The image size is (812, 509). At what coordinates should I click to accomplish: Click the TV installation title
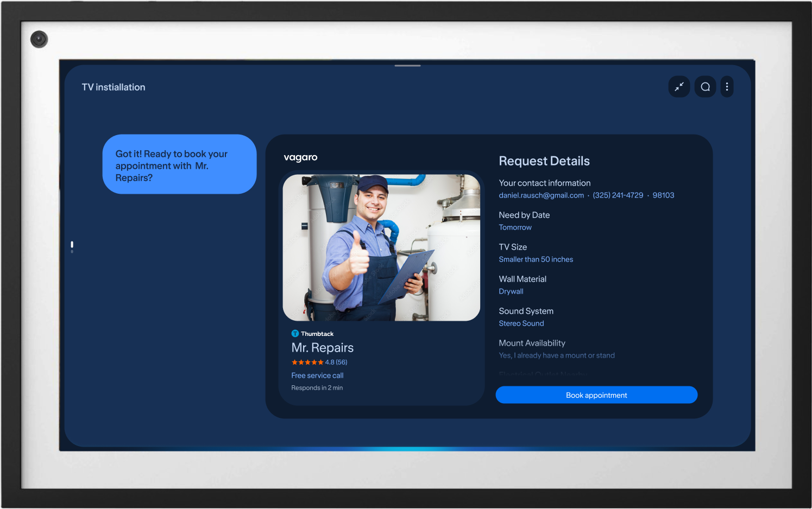point(114,87)
